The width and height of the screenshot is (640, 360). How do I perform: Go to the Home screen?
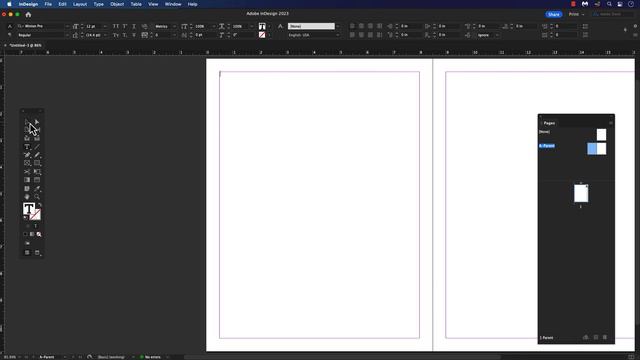(x=28, y=14)
